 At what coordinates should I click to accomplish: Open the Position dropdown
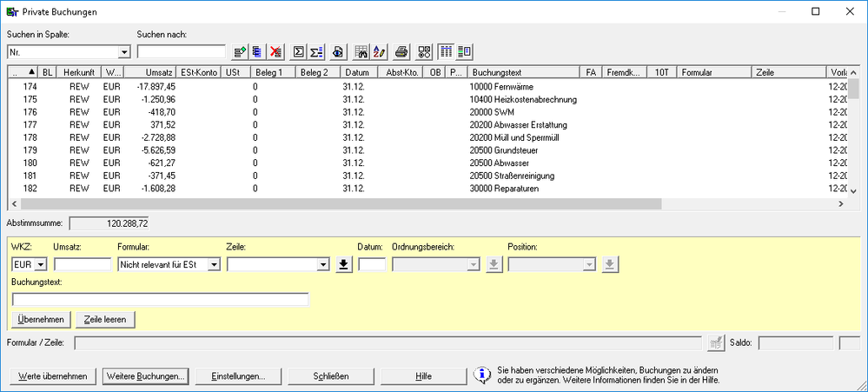pyautogui.click(x=590, y=264)
